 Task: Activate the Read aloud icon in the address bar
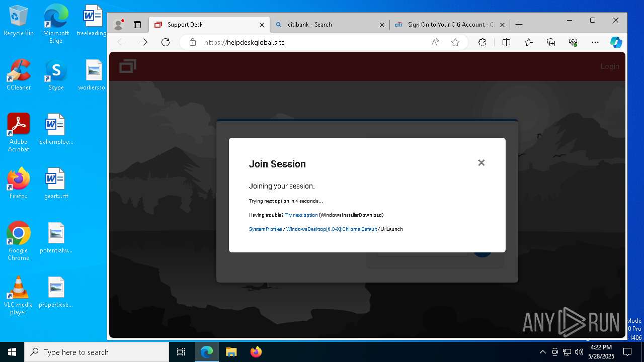435,42
